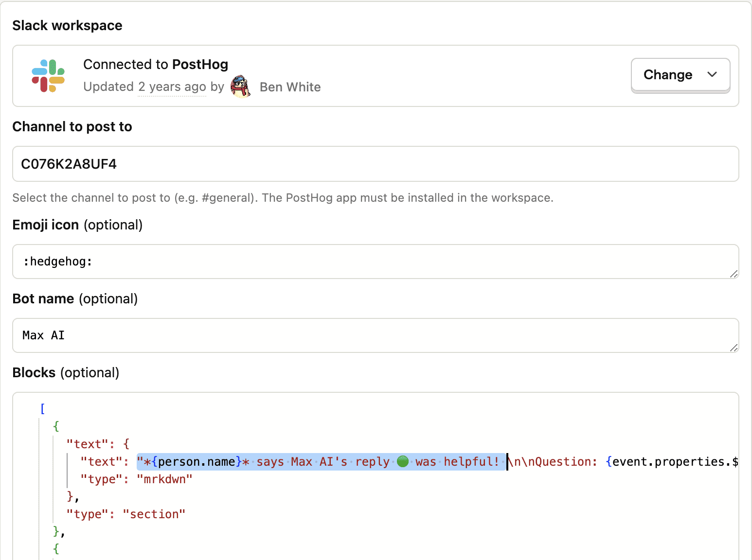Click the opening square bracket in Blocks editor
752x560 pixels.
pos(42,408)
